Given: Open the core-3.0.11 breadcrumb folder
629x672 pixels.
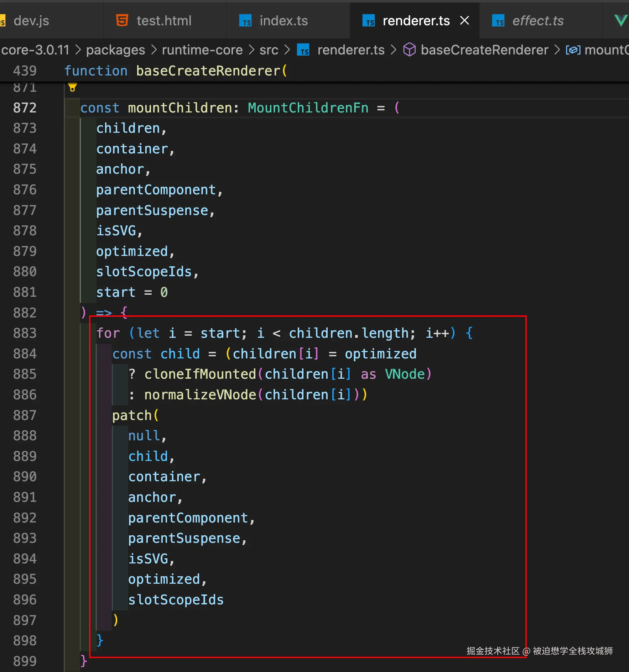Looking at the screenshot, I should click(35, 50).
